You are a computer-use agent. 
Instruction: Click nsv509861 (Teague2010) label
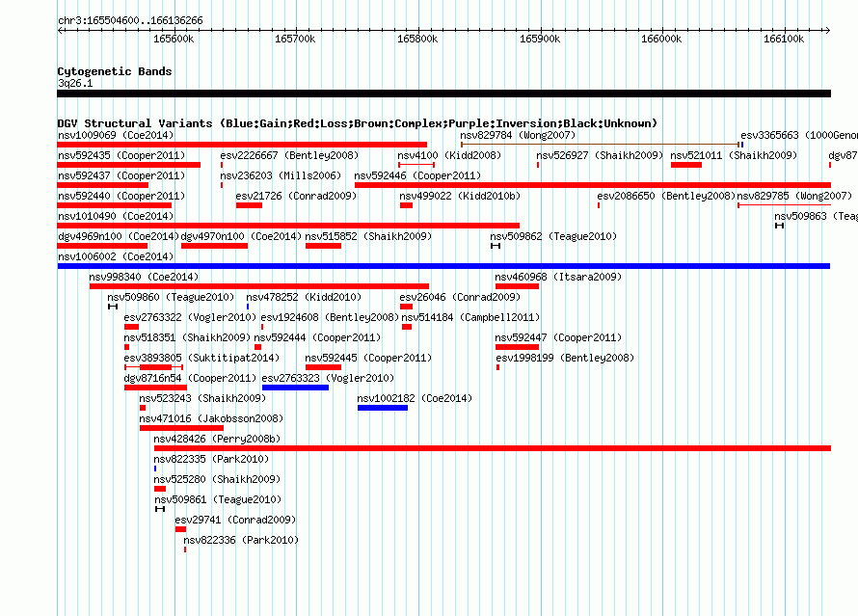(x=218, y=499)
